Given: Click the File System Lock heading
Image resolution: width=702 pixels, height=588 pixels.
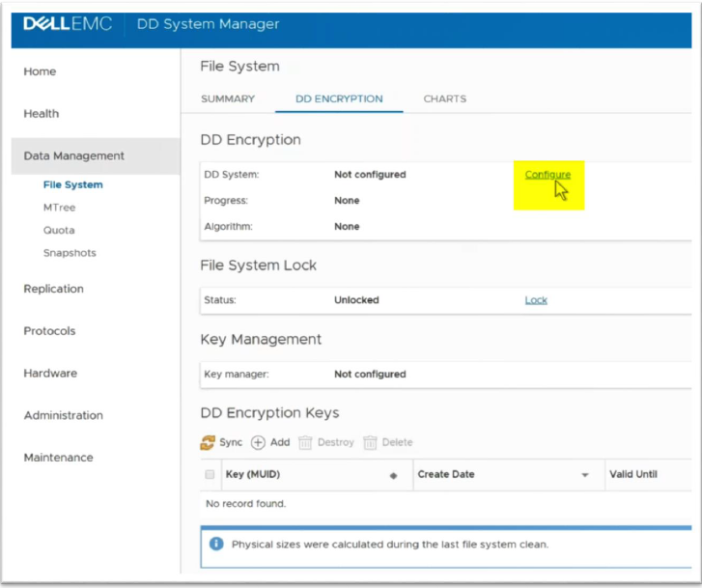Looking at the screenshot, I should point(259,266).
